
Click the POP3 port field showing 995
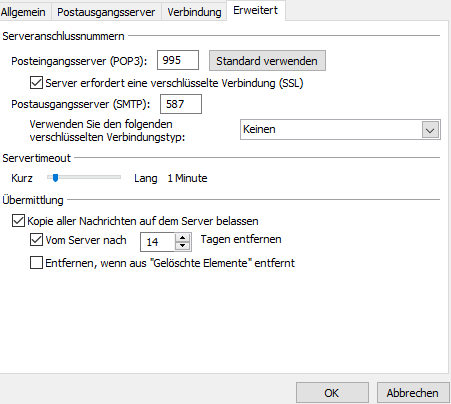(178, 60)
